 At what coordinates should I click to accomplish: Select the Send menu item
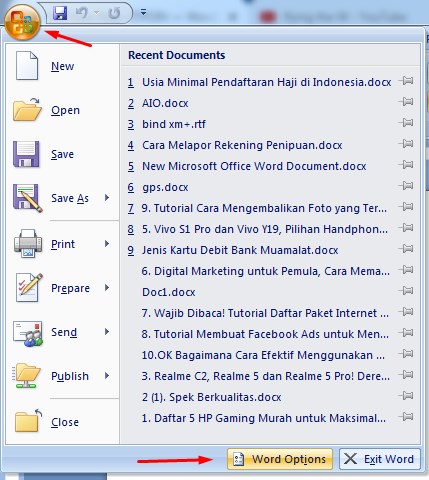point(63,332)
